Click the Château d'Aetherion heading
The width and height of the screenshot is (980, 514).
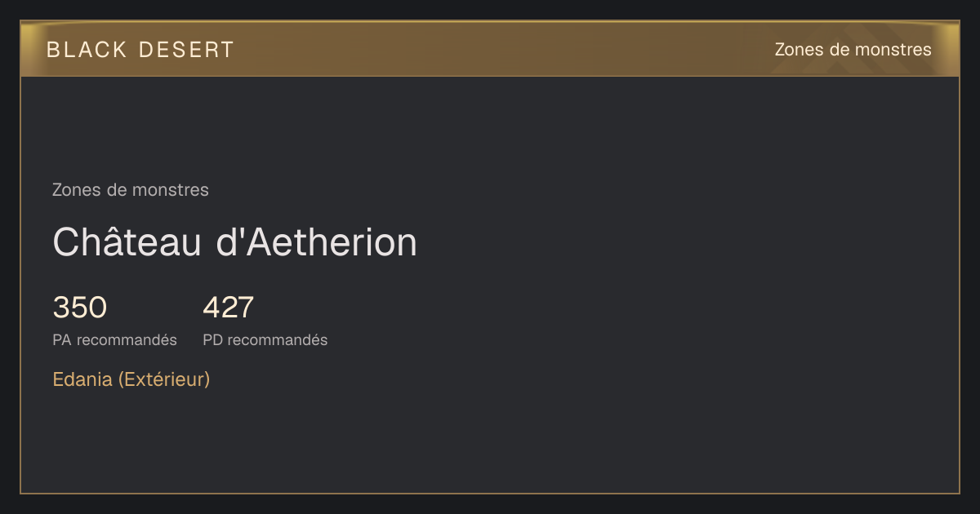tap(235, 242)
